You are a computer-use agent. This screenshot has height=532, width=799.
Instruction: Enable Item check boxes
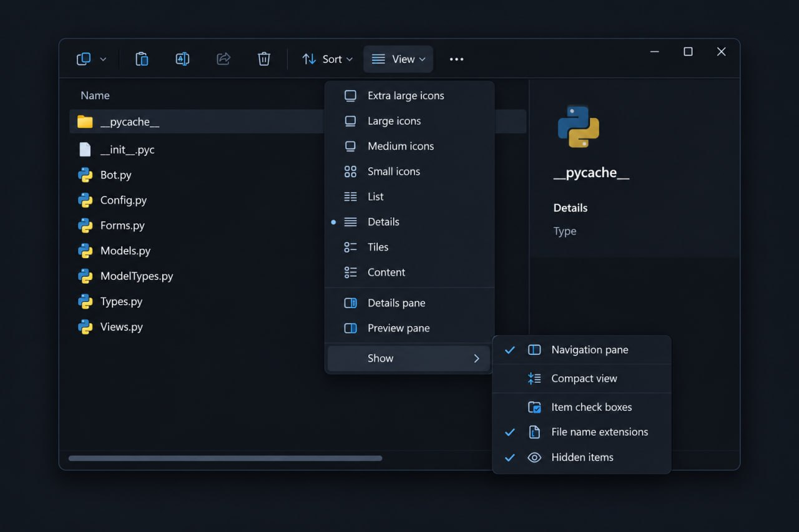point(582,407)
